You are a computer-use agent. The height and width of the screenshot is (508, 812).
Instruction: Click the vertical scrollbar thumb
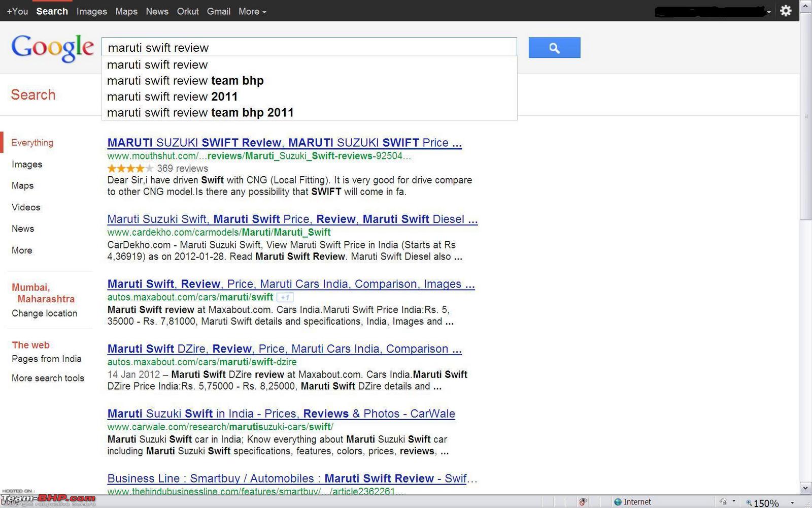click(805, 117)
